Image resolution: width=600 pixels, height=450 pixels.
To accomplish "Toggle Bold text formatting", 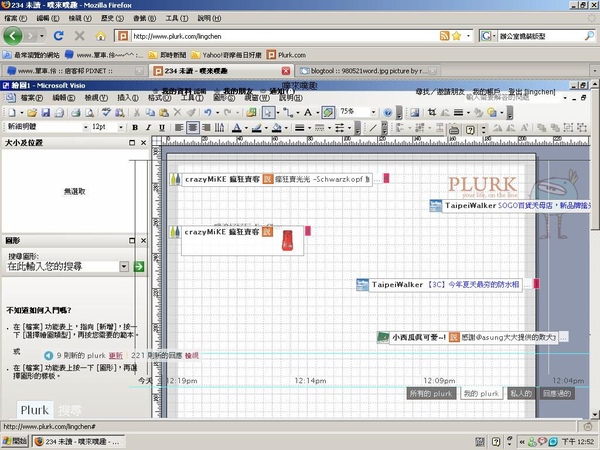I will 135,128.
